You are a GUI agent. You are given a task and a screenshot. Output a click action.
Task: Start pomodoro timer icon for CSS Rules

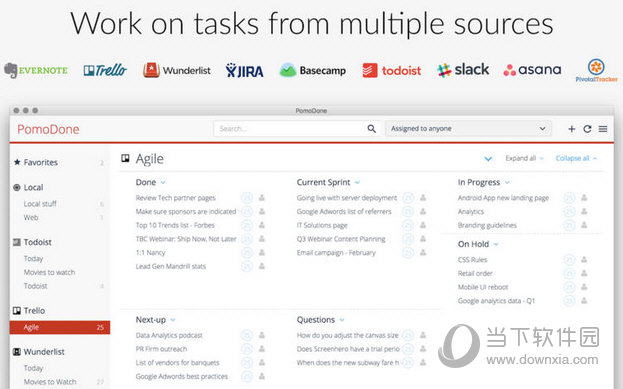click(569, 260)
